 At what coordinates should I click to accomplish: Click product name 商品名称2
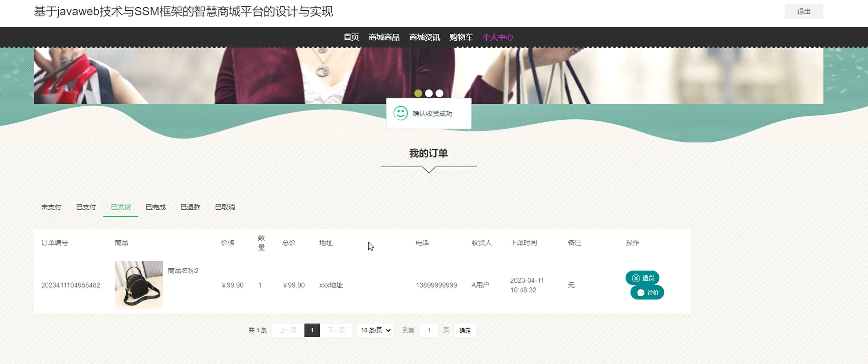[x=183, y=271]
